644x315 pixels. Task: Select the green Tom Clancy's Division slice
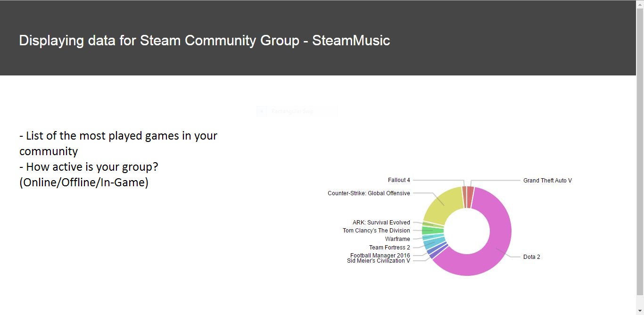432,231
